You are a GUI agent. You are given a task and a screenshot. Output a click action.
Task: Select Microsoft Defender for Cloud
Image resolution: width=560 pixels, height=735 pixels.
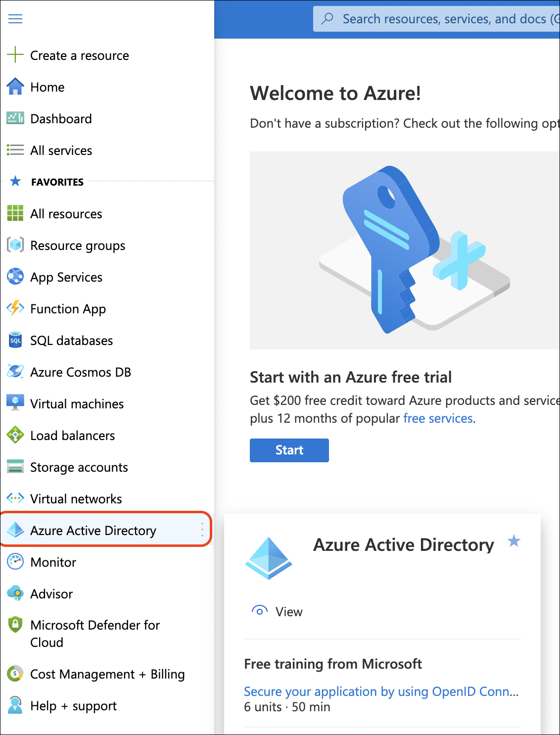[x=95, y=634]
